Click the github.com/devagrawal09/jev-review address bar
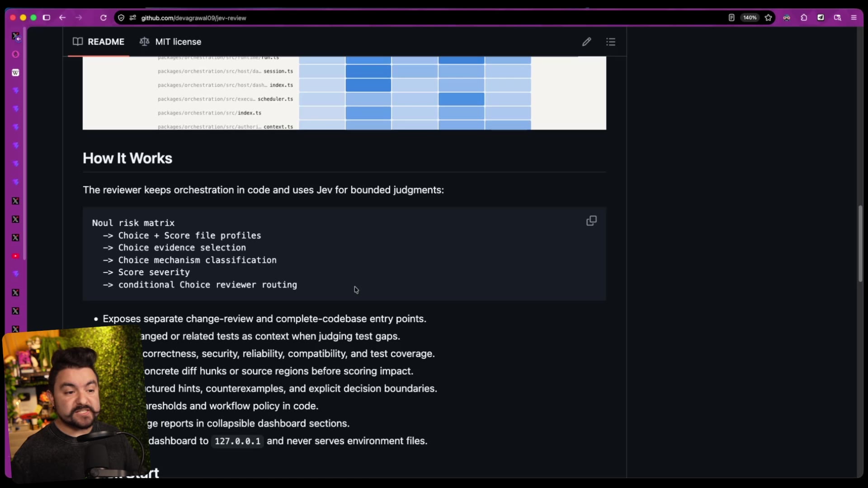 pos(193,18)
